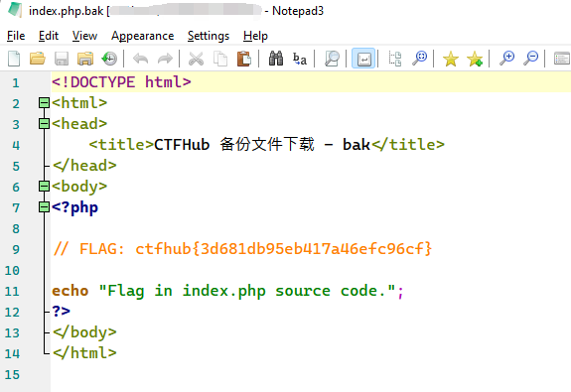Open the Appearance menu
Screen dimensions: 571x392
point(142,36)
